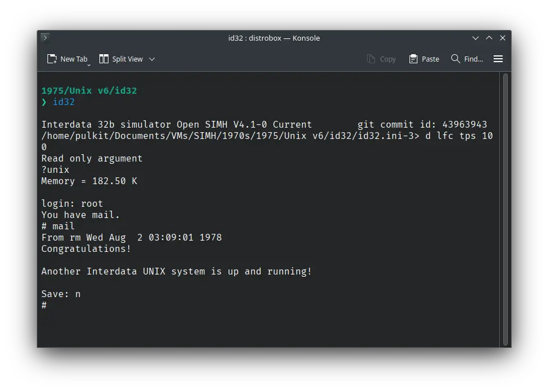Click the Find... button label
This screenshot has width=549, height=392.
[x=474, y=58]
